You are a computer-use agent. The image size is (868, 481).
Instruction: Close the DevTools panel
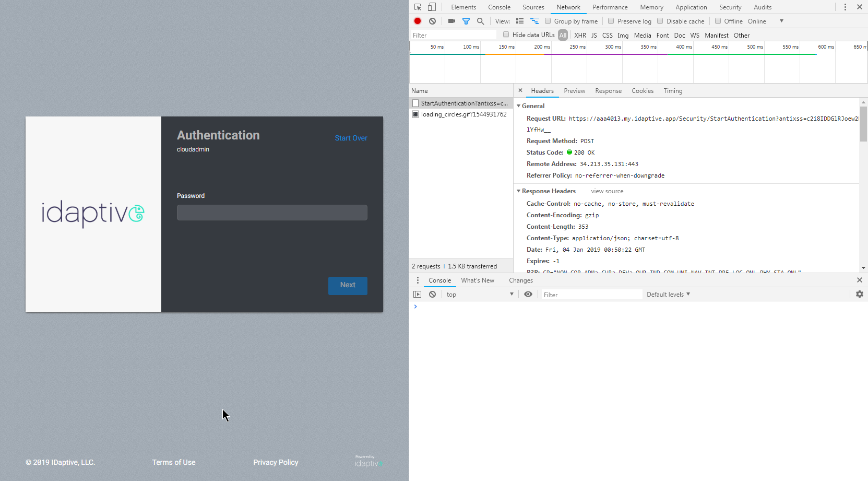point(860,7)
